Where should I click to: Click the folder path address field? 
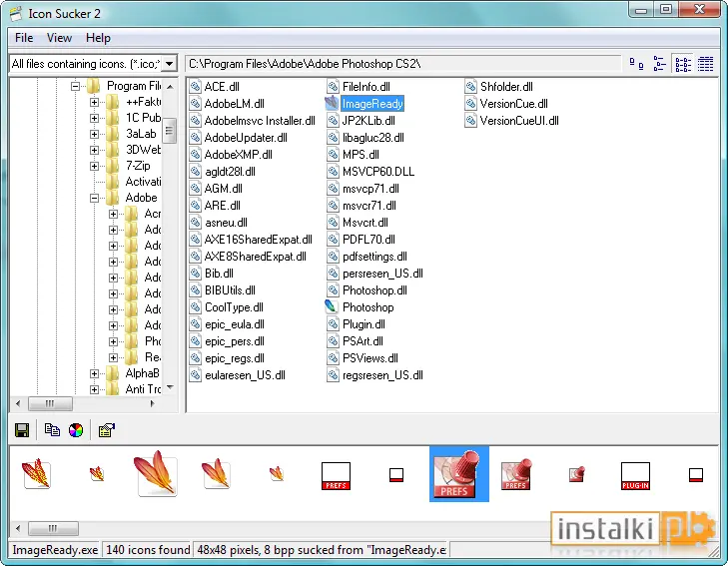click(403, 64)
